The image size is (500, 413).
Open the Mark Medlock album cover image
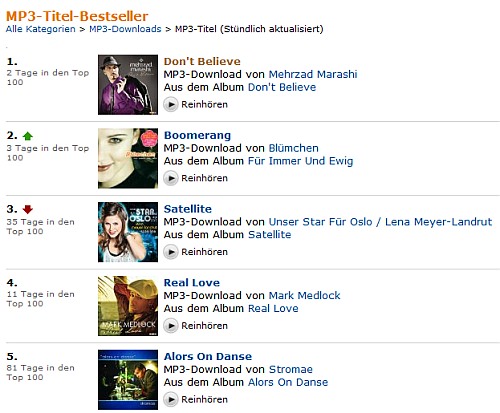(x=128, y=306)
